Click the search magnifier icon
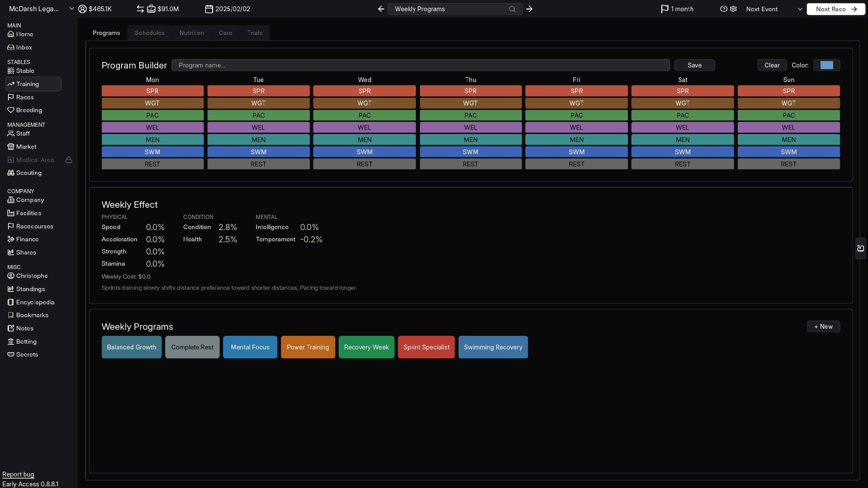Image resolution: width=868 pixels, height=488 pixels. [x=512, y=9]
